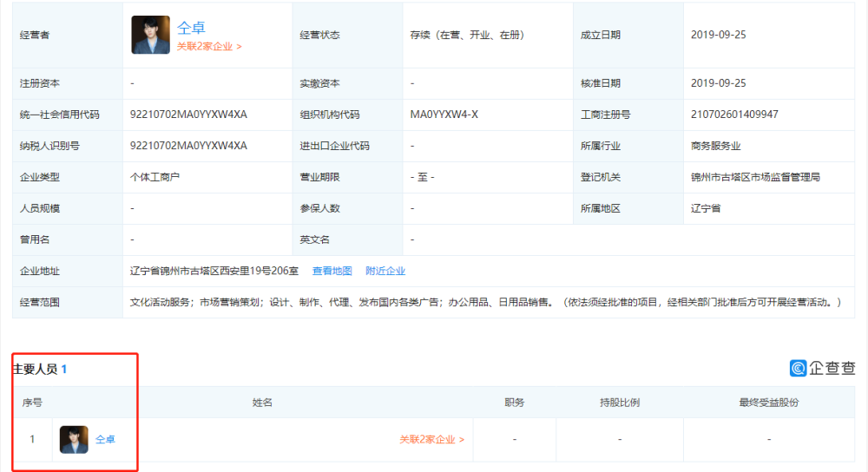Click organization code MA0YYXW4-X
The image size is (868, 472).
(x=444, y=115)
